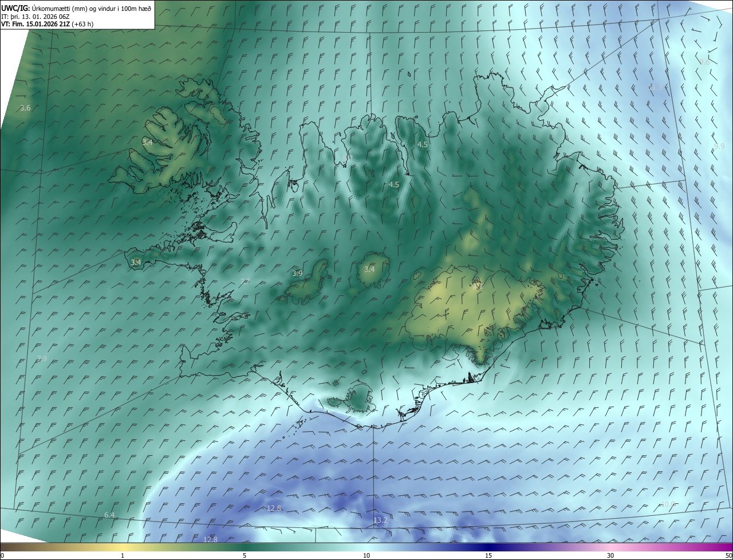Select the 13.2 maximum value label
The height and width of the screenshot is (560, 733).
[x=380, y=520]
